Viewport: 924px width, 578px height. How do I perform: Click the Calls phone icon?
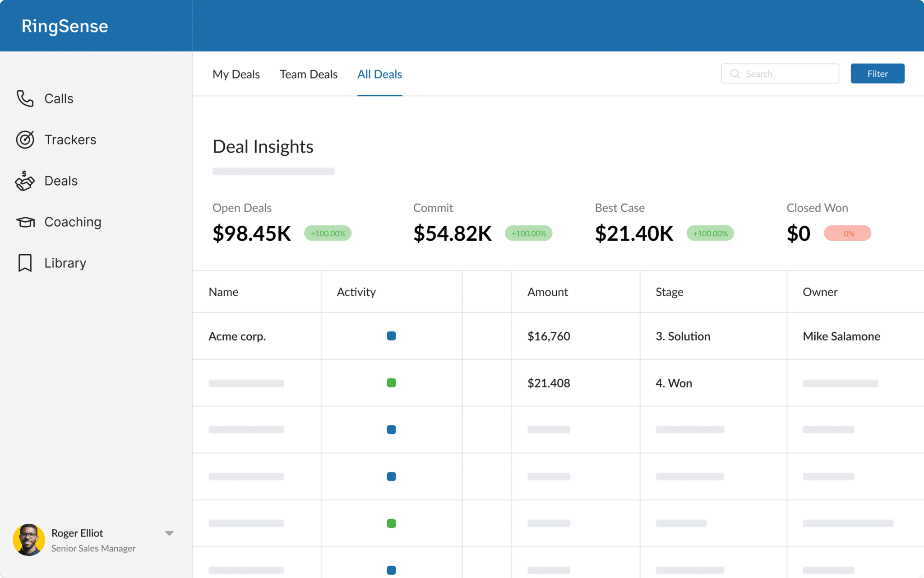25,98
